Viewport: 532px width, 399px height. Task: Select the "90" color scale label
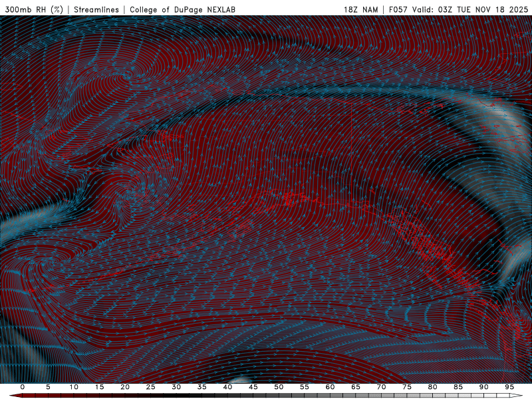[483, 387]
